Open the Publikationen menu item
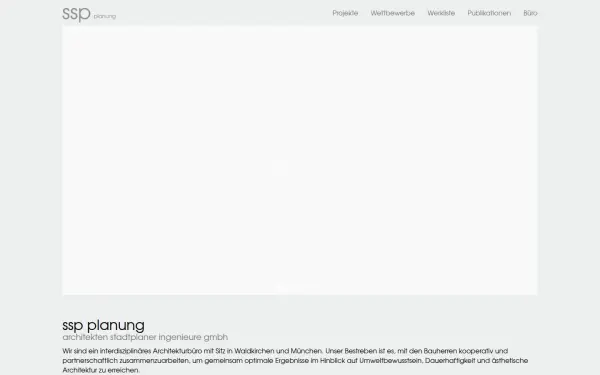600x375 pixels. (489, 13)
